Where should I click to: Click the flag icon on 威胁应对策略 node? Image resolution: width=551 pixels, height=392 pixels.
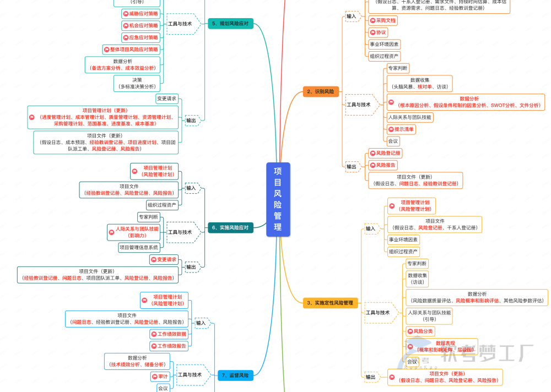pos(125,14)
